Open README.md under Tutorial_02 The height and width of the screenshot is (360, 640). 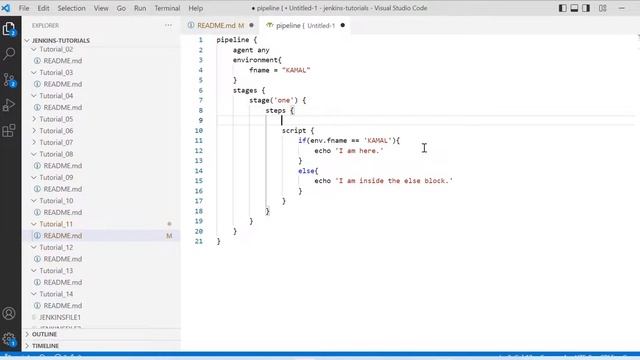(62, 61)
